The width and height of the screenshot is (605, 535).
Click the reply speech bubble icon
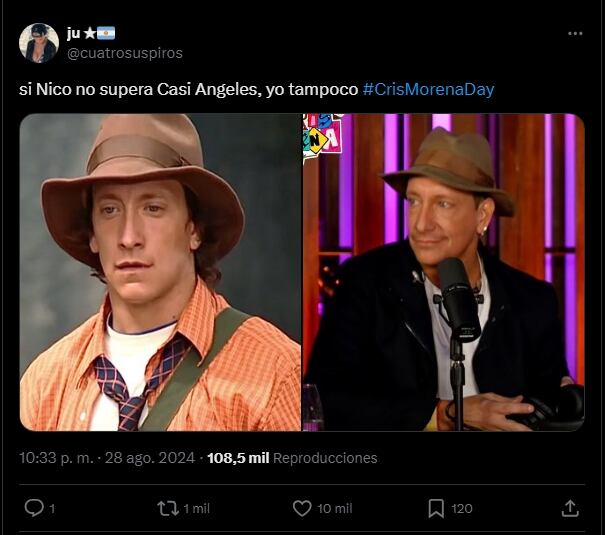point(34,508)
